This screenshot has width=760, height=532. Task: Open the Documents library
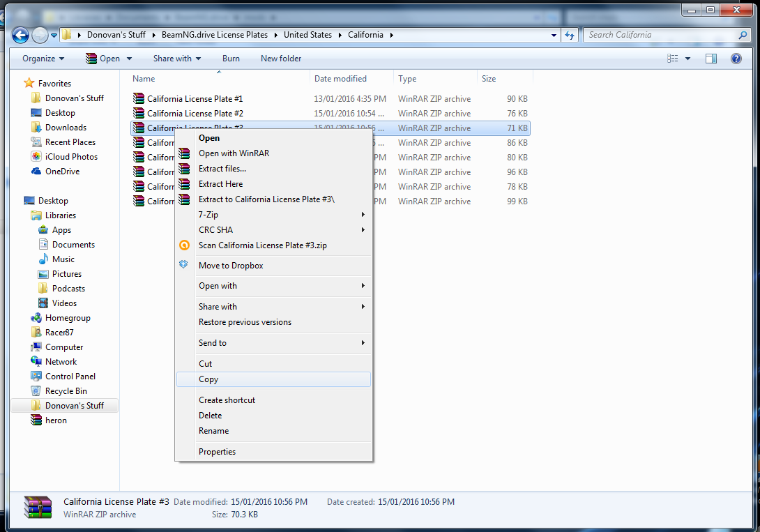click(x=73, y=245)
